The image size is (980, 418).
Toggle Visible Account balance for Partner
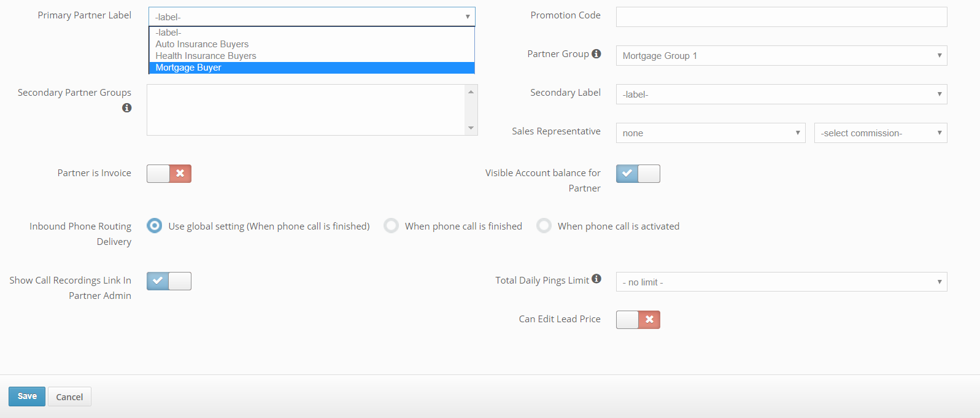coord(638,174)
